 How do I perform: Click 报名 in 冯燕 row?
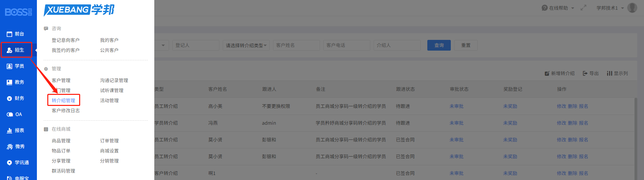(x=584, y=123)
